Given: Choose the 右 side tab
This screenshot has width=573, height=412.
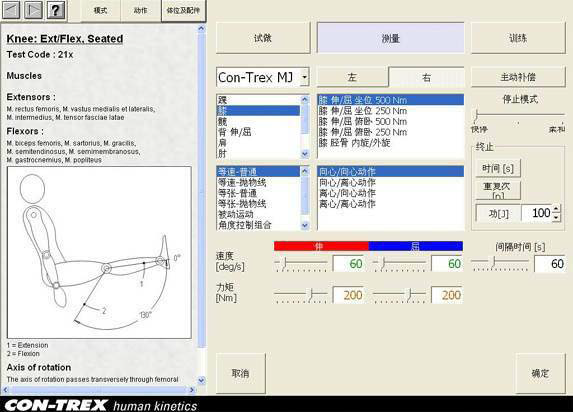Looking at the screenshot, I should click(x=426, y=77).
